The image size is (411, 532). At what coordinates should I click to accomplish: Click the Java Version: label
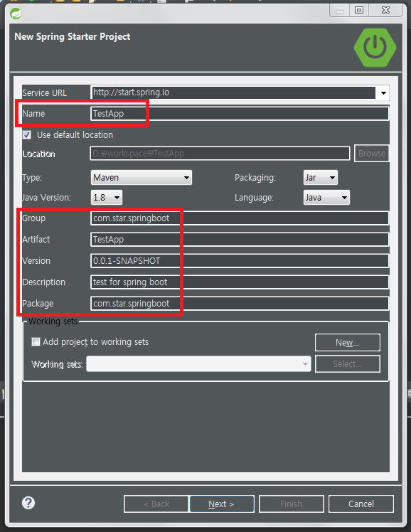click(46, 198)
